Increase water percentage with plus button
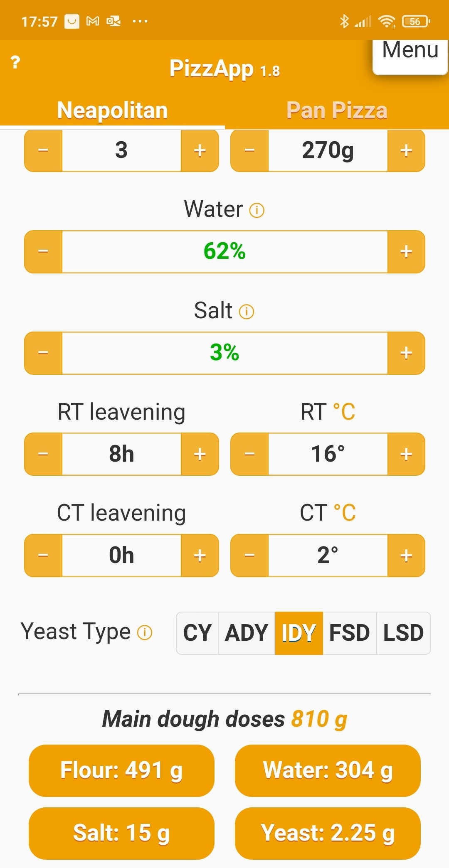 click(x=406, y=252)
